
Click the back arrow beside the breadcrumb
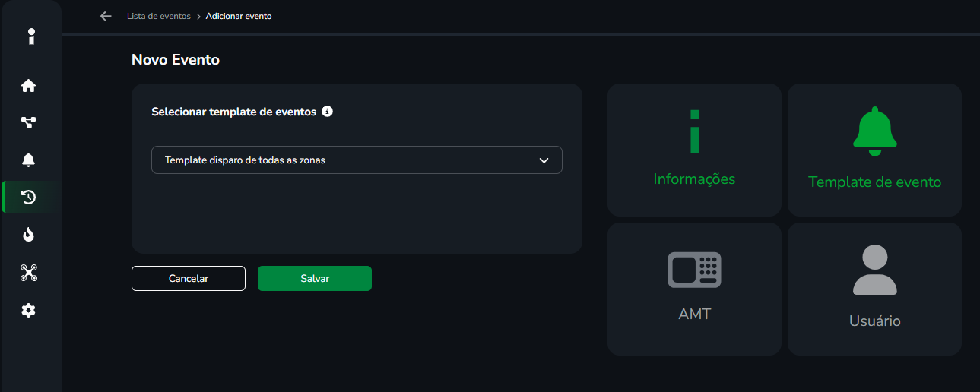[106, 16]
